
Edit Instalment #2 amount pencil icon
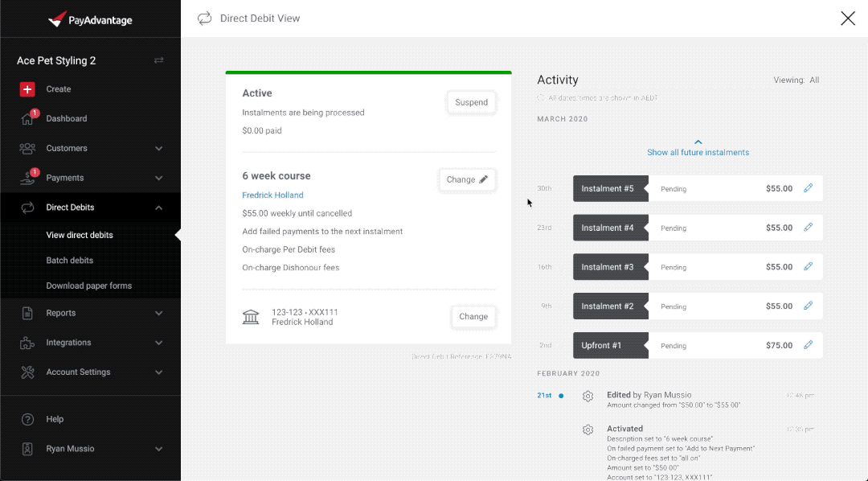(x=809, y=306)
